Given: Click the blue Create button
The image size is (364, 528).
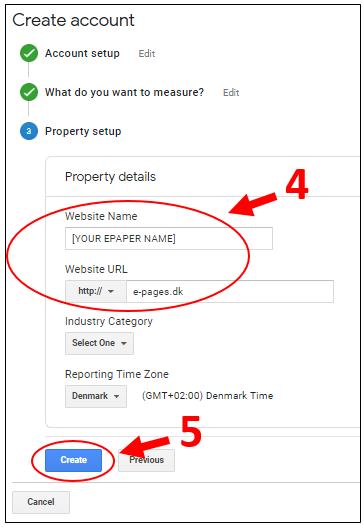Looking at the screenshot, I should 73,460.
